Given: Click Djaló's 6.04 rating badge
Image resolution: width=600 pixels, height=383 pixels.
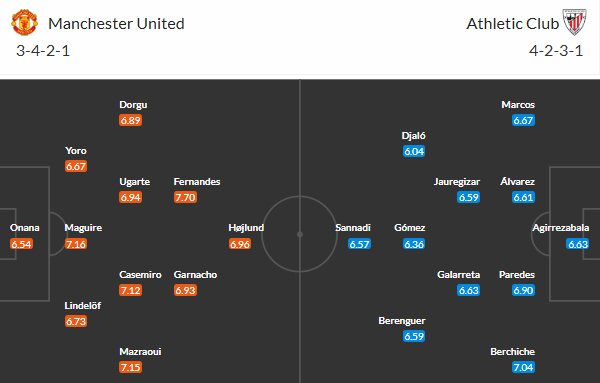Looking at the screenshot, I should coord(414,152).
